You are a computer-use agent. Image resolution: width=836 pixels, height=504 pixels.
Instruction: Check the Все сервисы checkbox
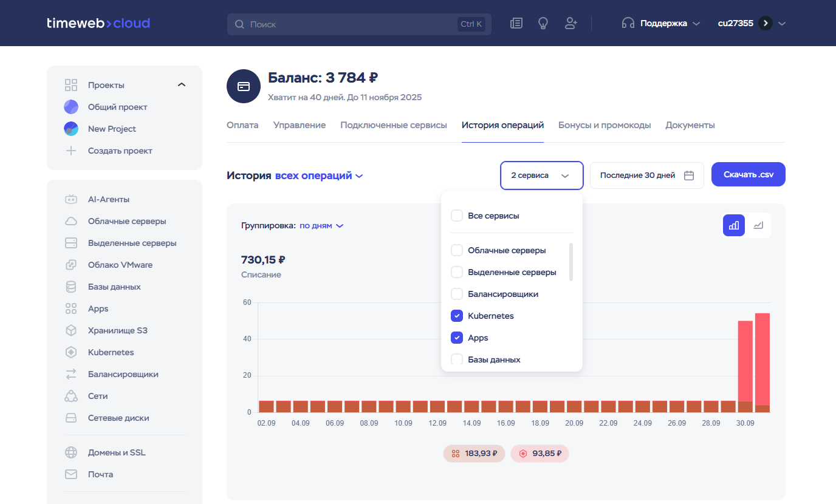457,216
